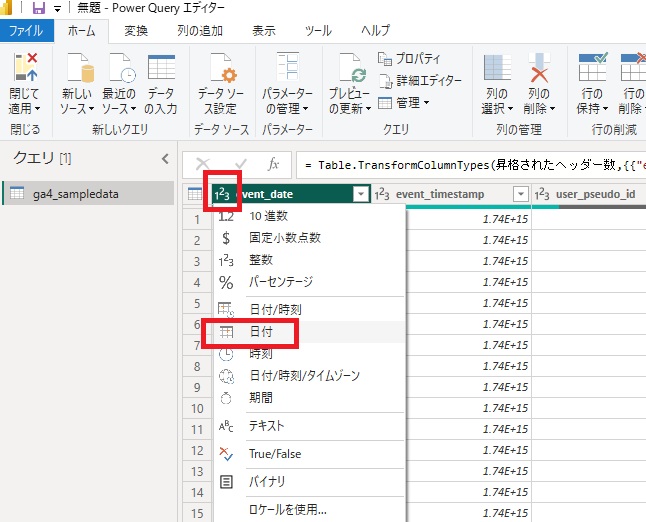Click the 閉じて適用 icon
The image size is (646, 522).
(25, 67)
